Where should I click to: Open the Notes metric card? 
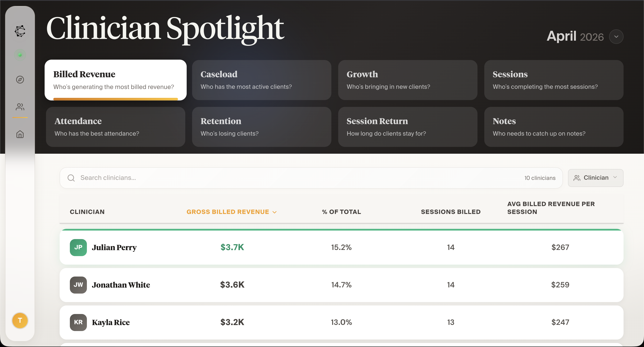point(553,127)
